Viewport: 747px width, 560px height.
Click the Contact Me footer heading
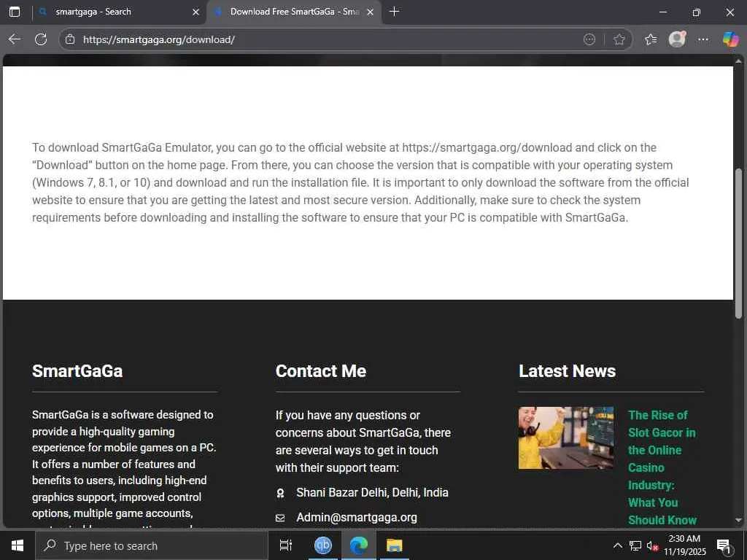(x=321, y=371)
